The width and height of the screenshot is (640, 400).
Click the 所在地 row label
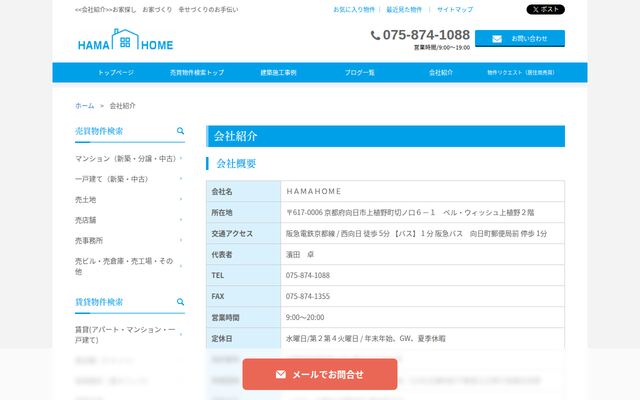[222, 212]
